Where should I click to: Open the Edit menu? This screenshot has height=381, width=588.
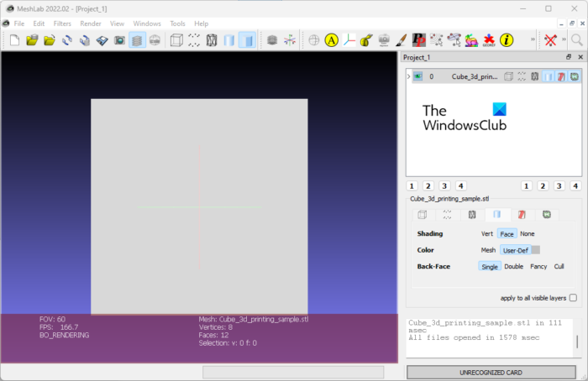39,23
